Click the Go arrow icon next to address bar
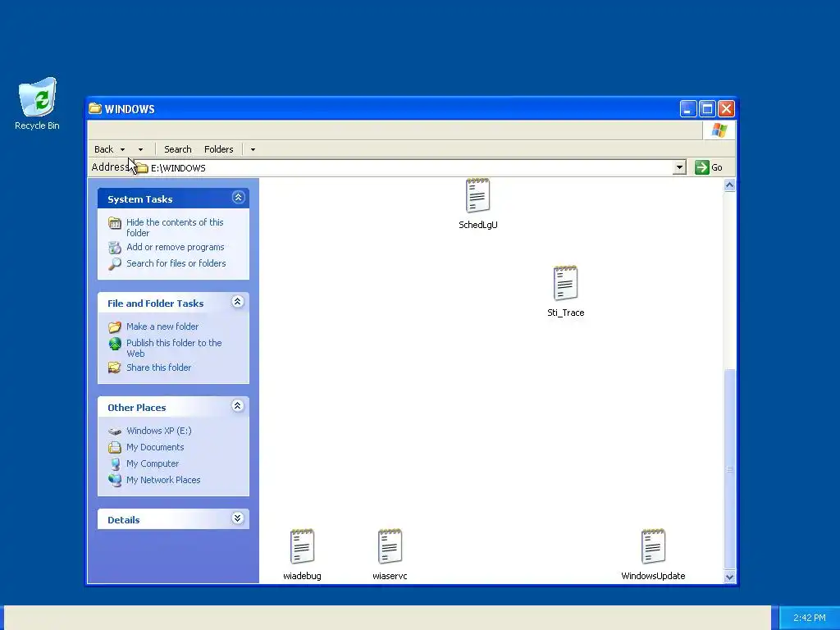The image size is (840, 630). (702, 167)
